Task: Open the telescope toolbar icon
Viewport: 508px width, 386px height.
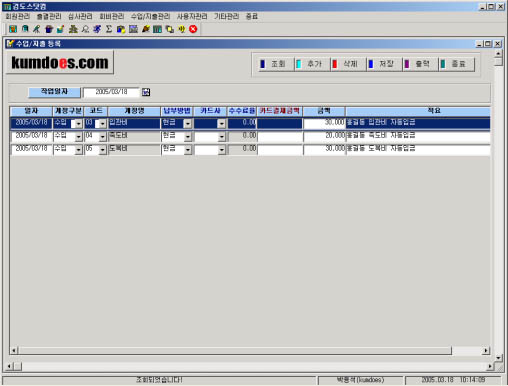Action: (37, 29)
